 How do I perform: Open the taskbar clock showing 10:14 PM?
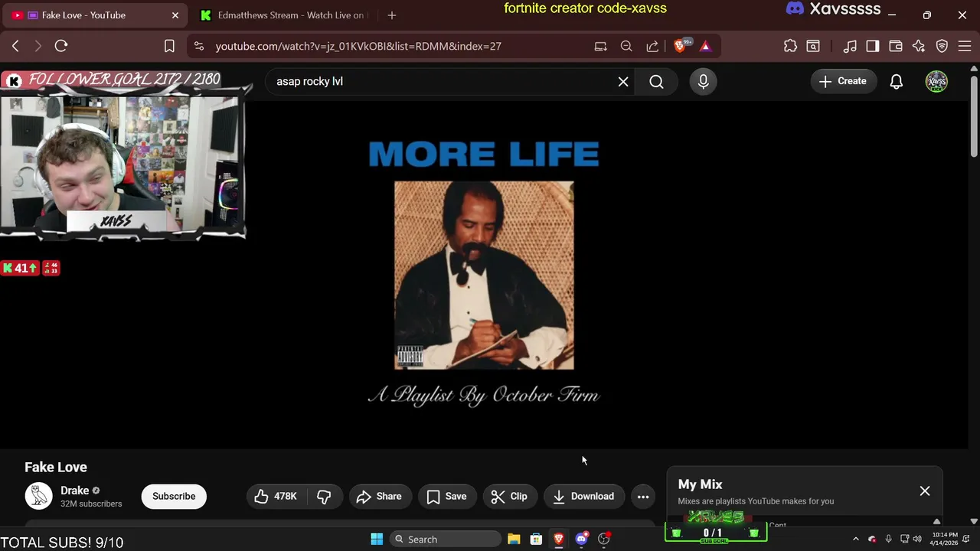point(945,539)
